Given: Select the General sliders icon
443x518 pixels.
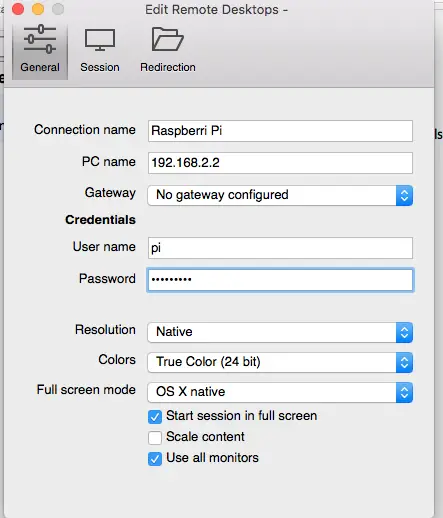Looking at the screenshot, I should tap(40, 39).
